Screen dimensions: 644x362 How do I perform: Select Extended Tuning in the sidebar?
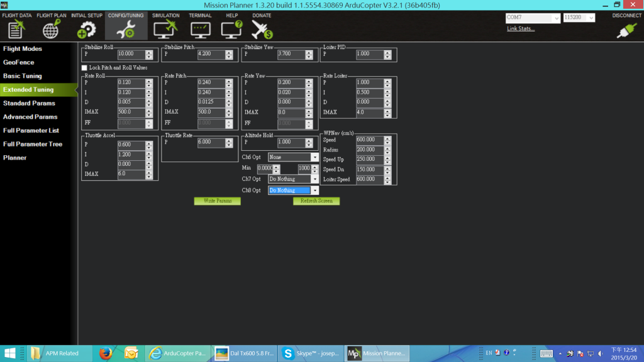tap(38, 89)
